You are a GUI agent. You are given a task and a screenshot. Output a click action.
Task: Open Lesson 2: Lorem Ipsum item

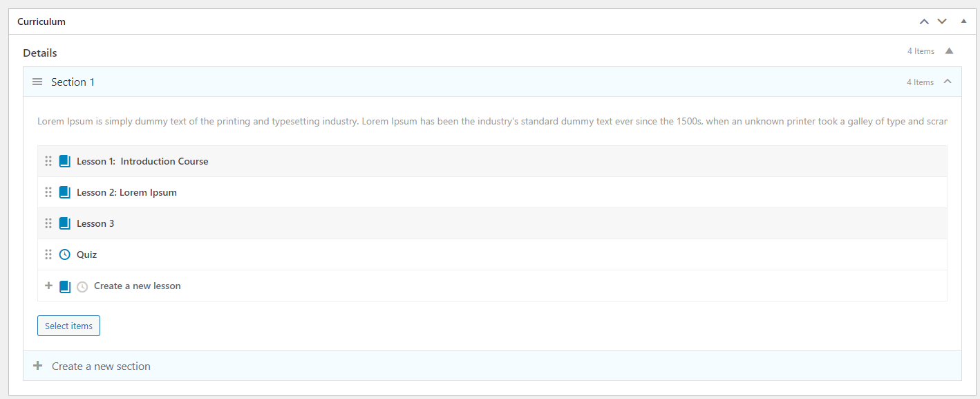[x=126, y=192]
